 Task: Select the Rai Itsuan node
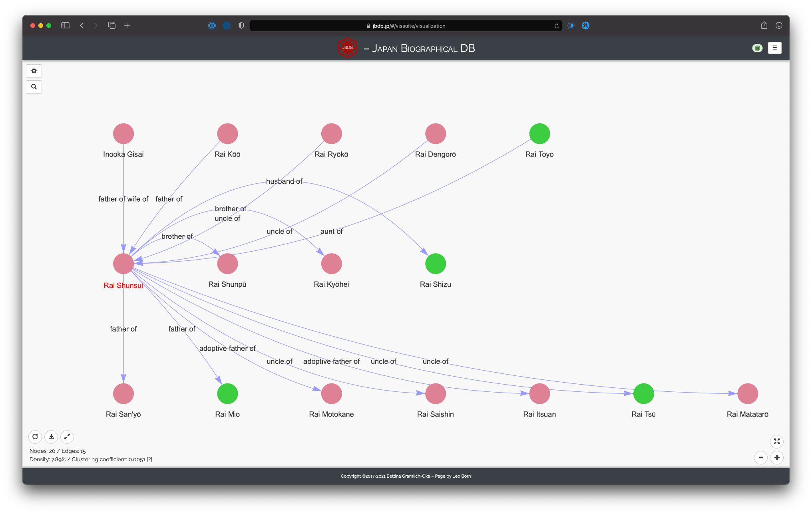tap(539, 394)
